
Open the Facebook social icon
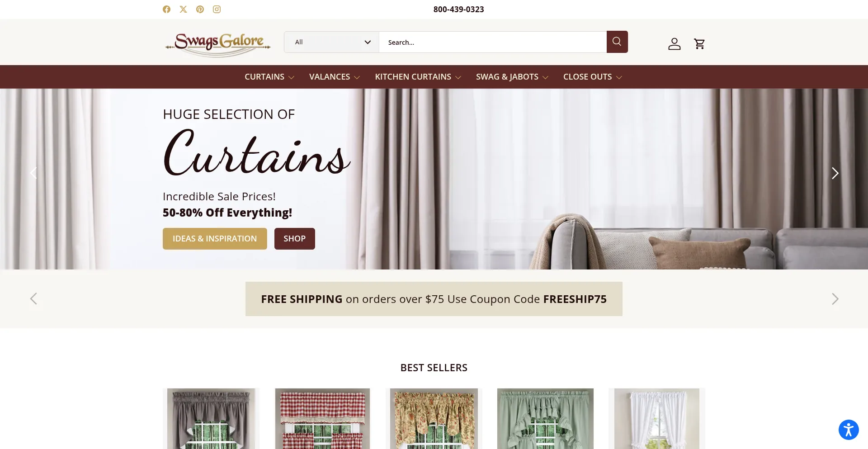click(166, 9)
